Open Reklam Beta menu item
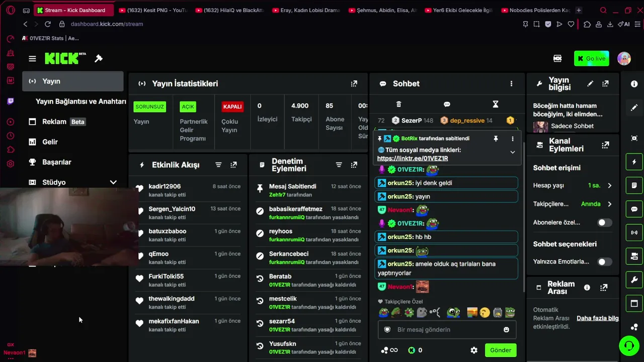The width and height of the screenshot is (644, 362). 72,122
